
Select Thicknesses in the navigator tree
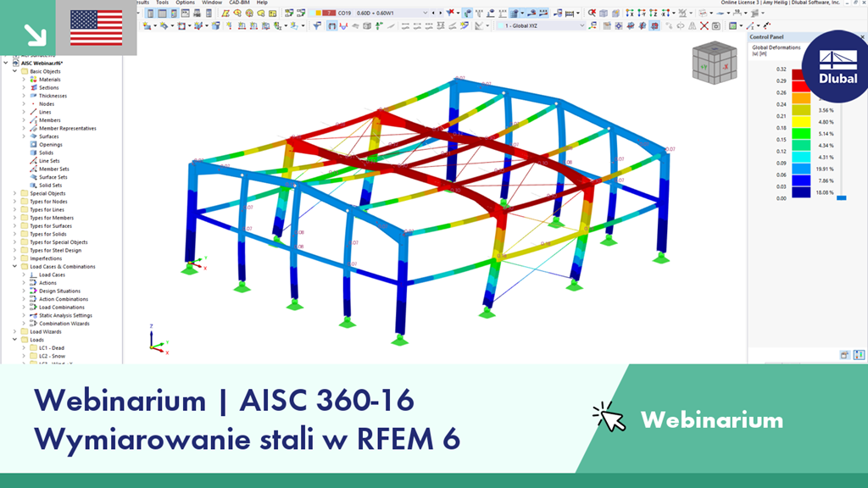click(x=53, y=96)
